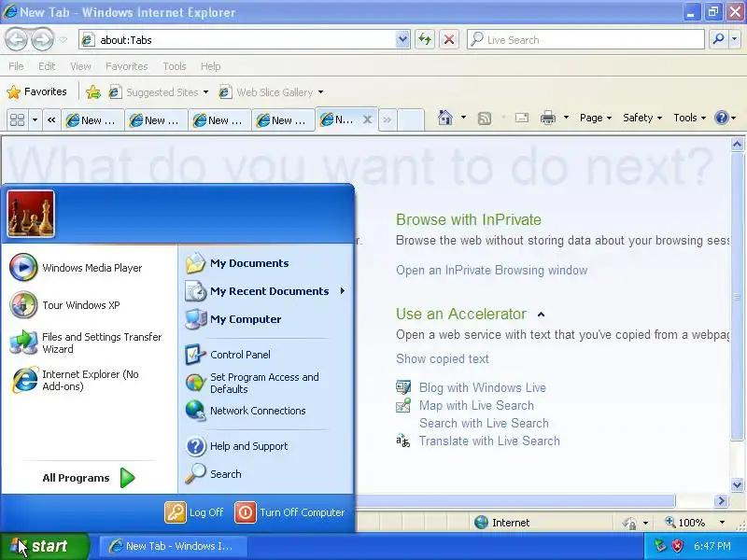The height and width of the screenshot is (560, 747).
Task: Open Search from Start menu
Action: click(x=214, y=474)
